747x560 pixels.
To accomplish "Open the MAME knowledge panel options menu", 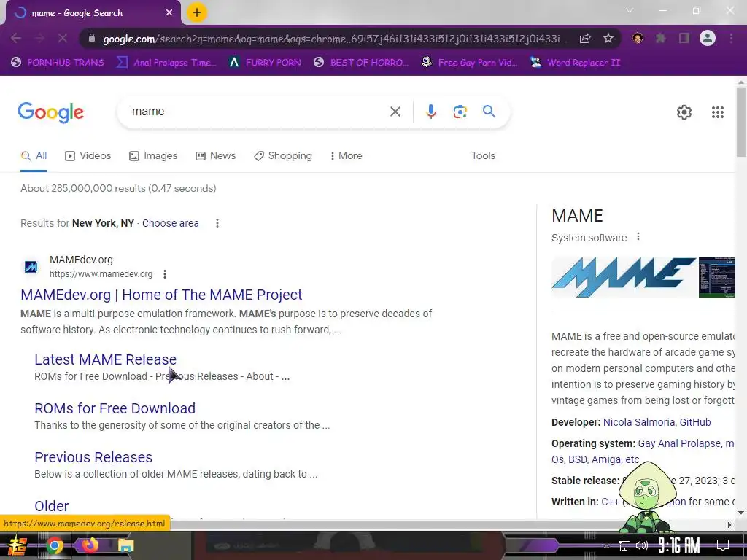I will 638,237.
